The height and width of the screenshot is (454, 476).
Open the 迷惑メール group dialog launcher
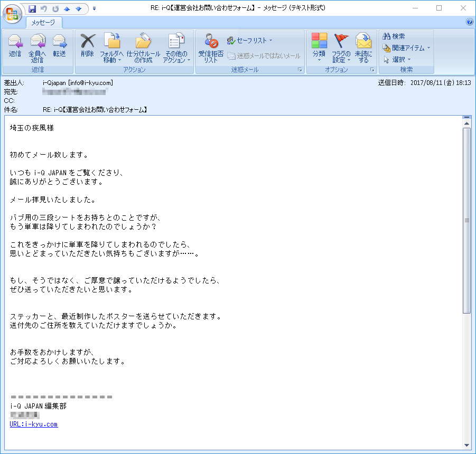pyautogui.click(x=300, y=70)
